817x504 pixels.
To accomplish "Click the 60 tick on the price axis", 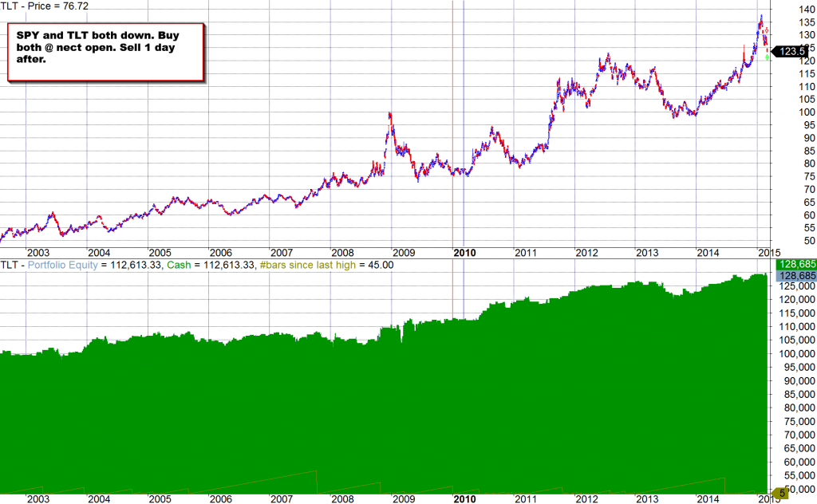I will click(x=809, y=215).
